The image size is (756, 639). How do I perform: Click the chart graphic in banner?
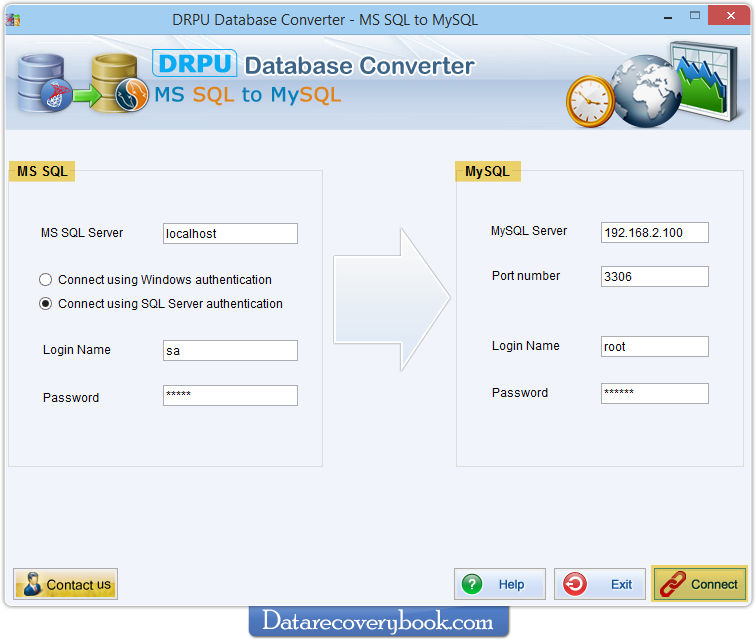(x=706, y=80)
